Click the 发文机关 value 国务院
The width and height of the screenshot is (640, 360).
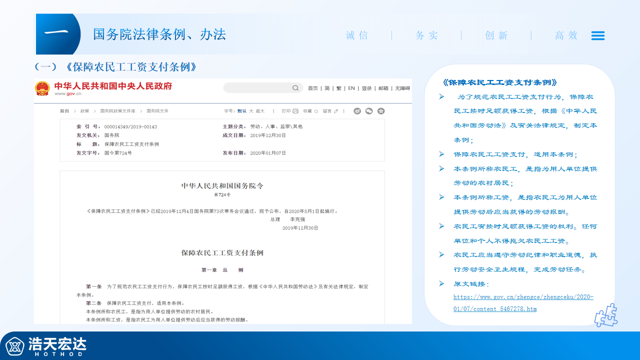(112, 135)
